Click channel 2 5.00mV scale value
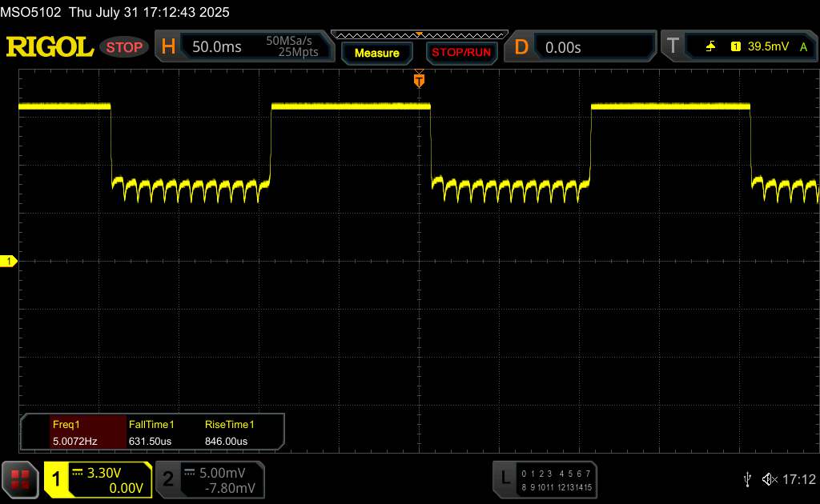Image resolution: width=820 pixels, height=504 pixels. pos(223,473)
